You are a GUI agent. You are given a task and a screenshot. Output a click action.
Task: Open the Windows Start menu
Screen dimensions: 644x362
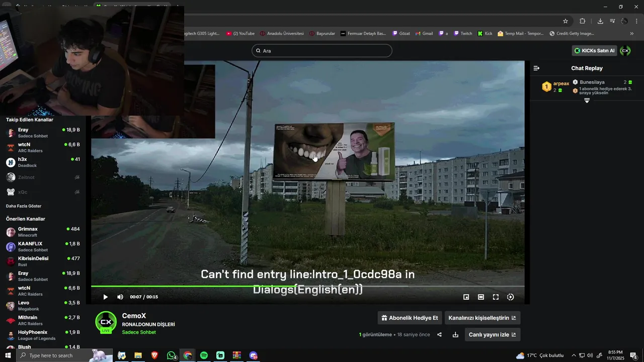[x=8, y=355]
